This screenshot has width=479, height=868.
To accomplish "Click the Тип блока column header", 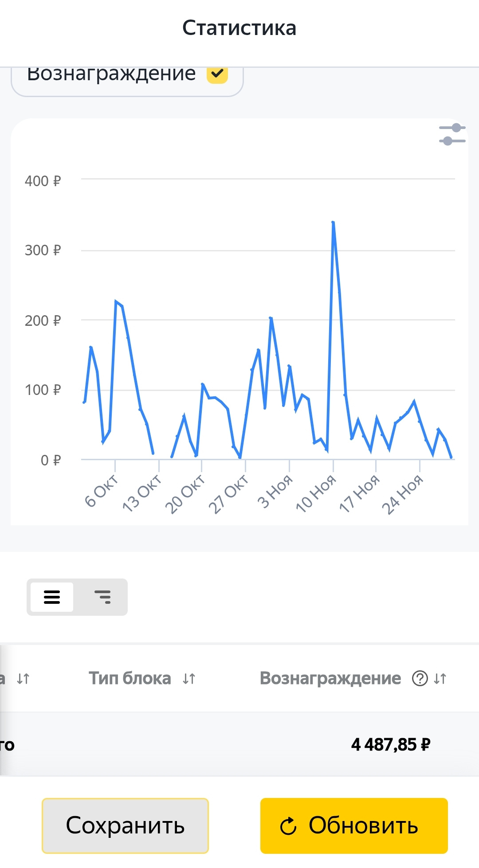I will (130, 678).
